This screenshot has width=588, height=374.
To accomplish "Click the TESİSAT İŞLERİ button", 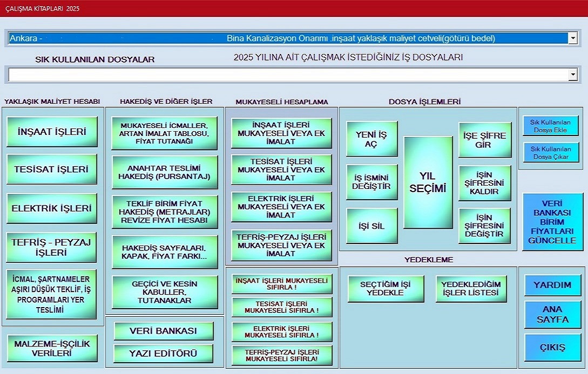I will (x=51, y=169).
